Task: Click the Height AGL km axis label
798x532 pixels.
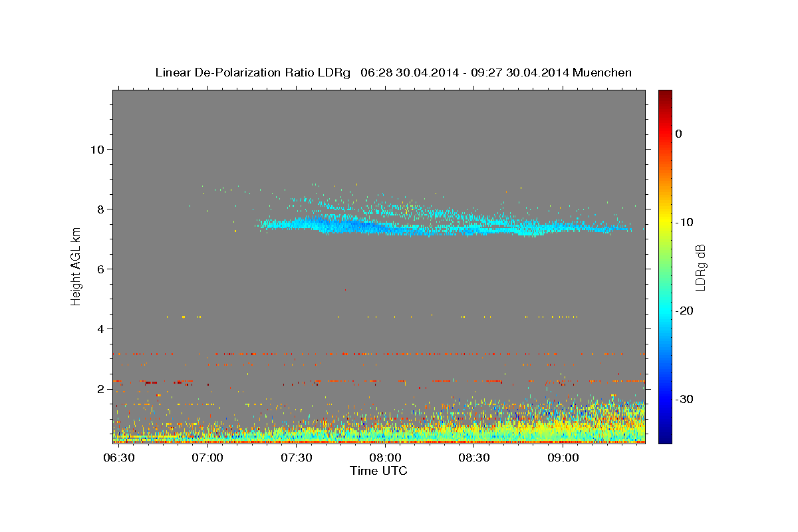Action: [x=76, y=266]
